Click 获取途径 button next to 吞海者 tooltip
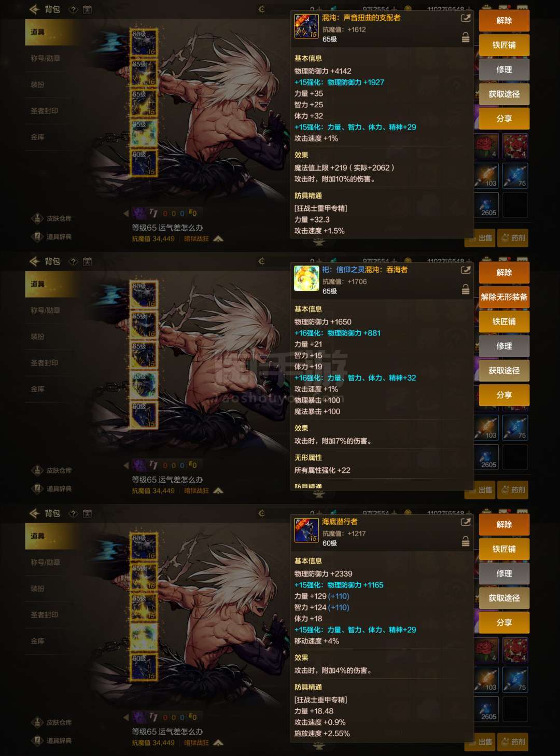The height and width of the screenshot is (756, 560). pyautogui.click(x=504, y=371)
